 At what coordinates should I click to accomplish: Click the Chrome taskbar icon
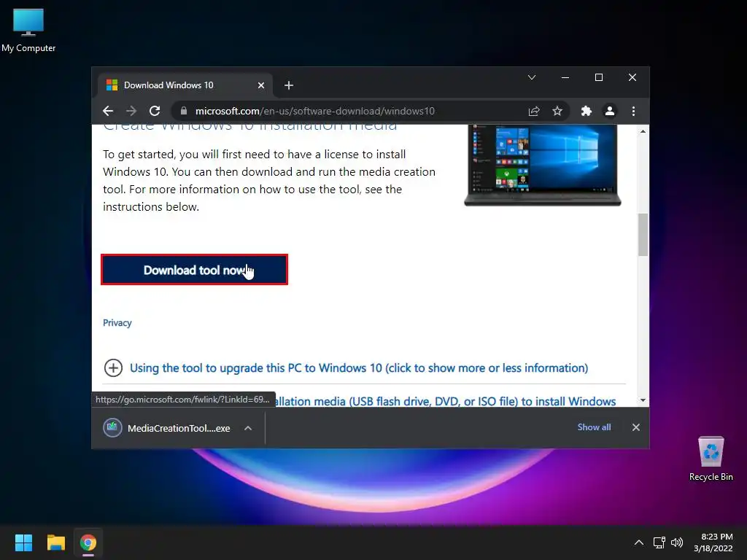tap(88, 542)
